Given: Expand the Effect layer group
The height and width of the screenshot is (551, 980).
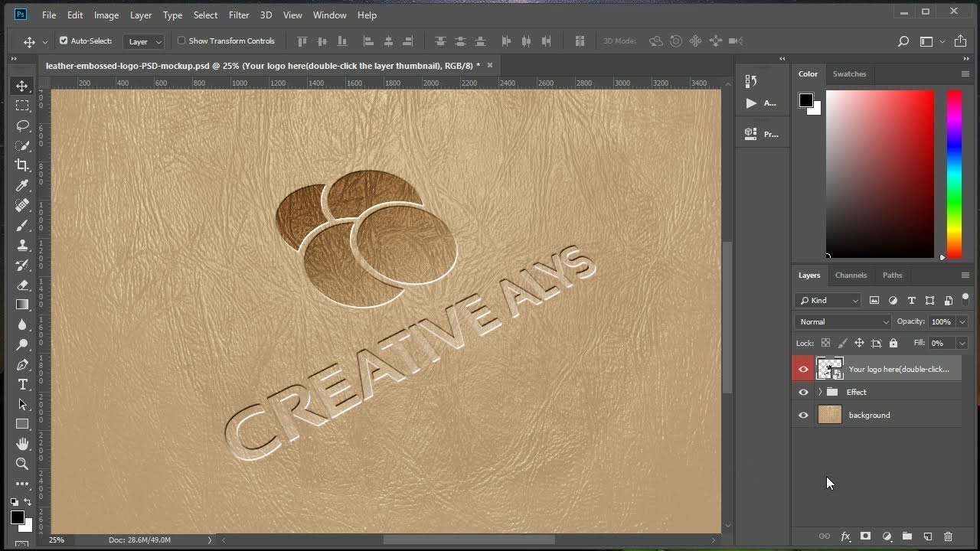Looking at the screenshot, I should (820, 392).
